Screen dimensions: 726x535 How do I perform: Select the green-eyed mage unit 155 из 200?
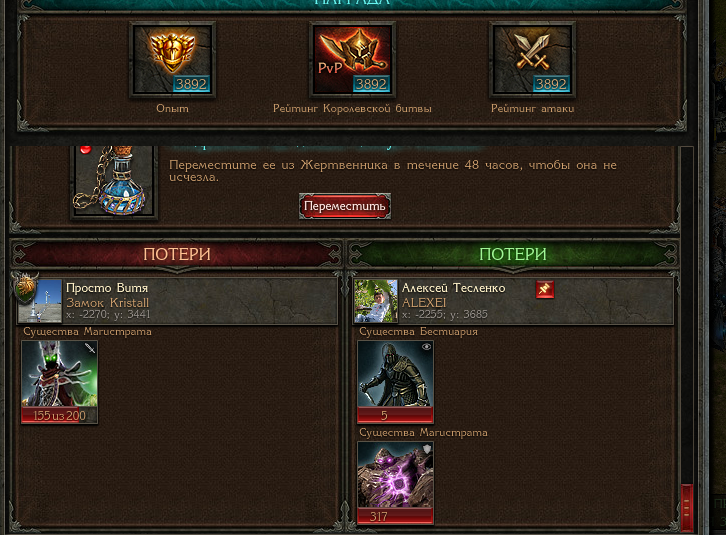[59, 382]
